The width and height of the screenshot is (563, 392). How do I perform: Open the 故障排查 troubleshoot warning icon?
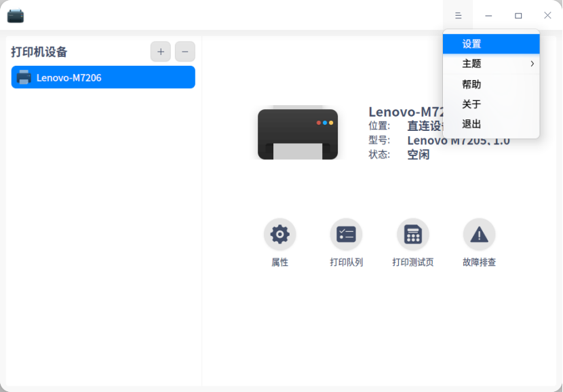pyautogui.click(x=480, y=235)
